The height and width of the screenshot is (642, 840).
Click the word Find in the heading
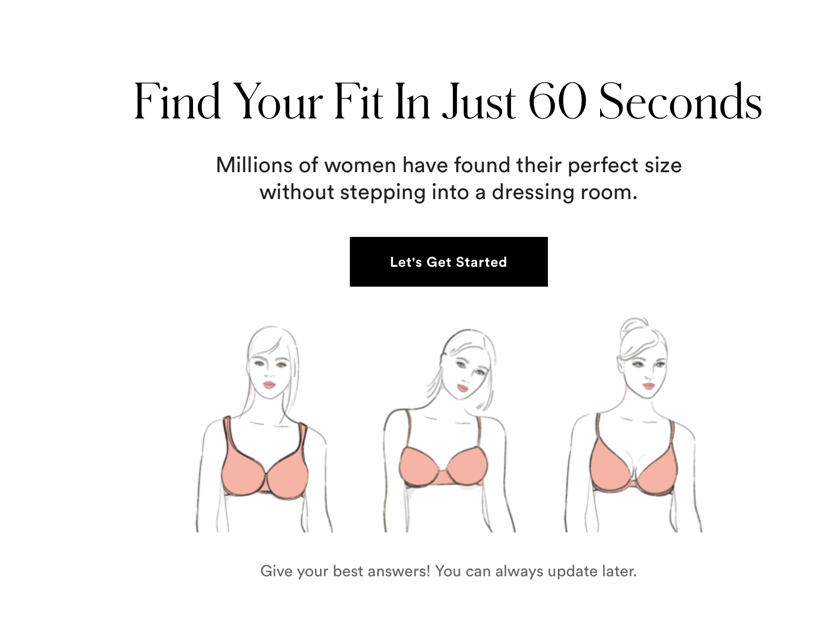177,101
